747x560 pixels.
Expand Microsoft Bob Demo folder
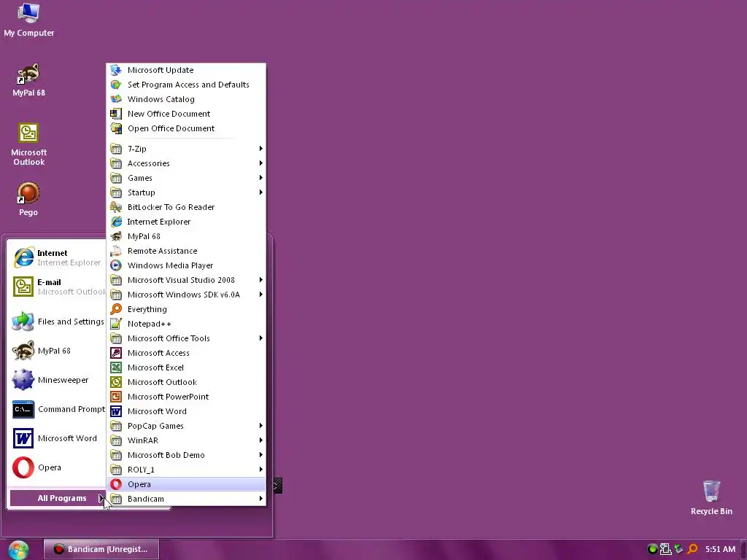click(186, 455)
